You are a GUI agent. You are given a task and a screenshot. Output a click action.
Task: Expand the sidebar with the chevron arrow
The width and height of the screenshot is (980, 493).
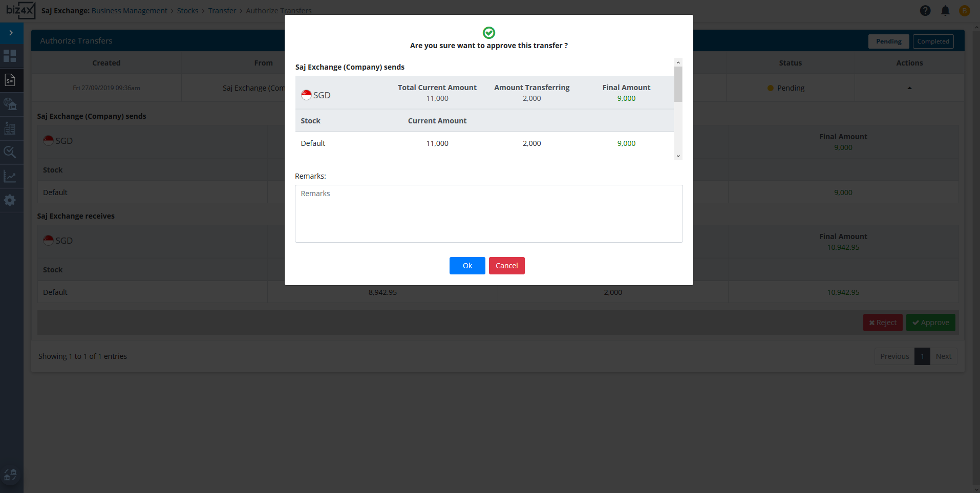click(x=11, y=33)
